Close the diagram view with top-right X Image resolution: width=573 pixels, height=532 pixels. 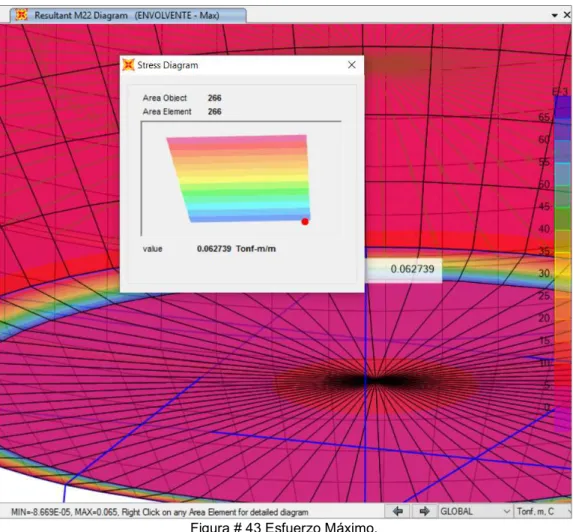pyautogui.click(x=567, y=15)
